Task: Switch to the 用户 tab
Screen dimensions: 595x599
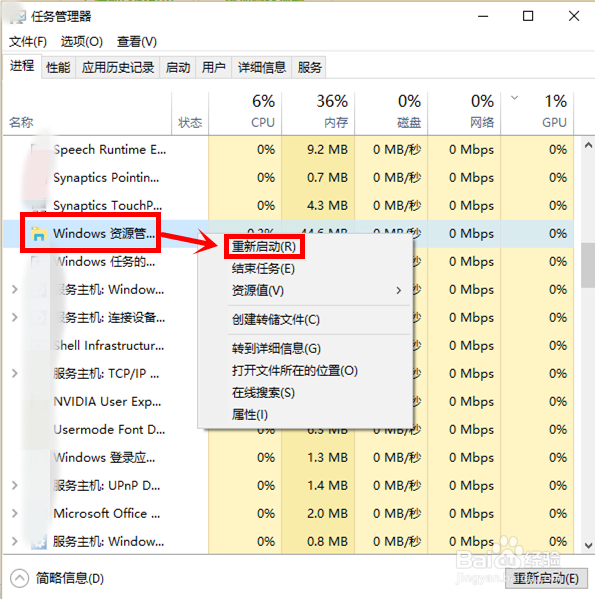Action: [213, 68]
